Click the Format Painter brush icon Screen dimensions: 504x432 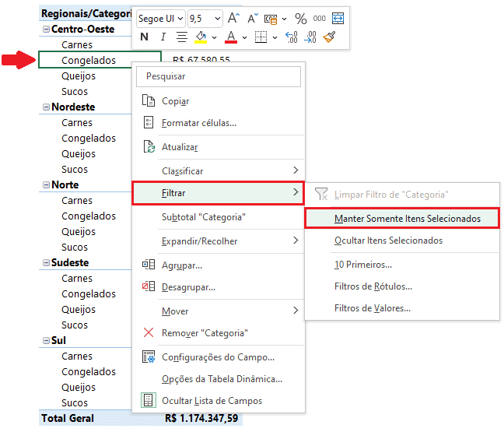330,37
